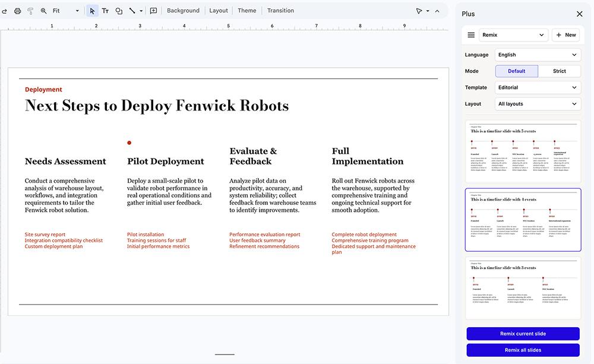Open the Transition toolbar option
The width and height of the screenshot is (594, 364).
(280, 11)
